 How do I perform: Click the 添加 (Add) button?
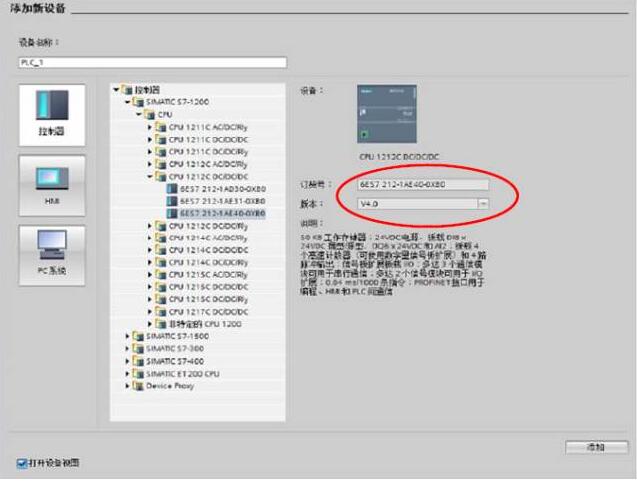[596, 446]
